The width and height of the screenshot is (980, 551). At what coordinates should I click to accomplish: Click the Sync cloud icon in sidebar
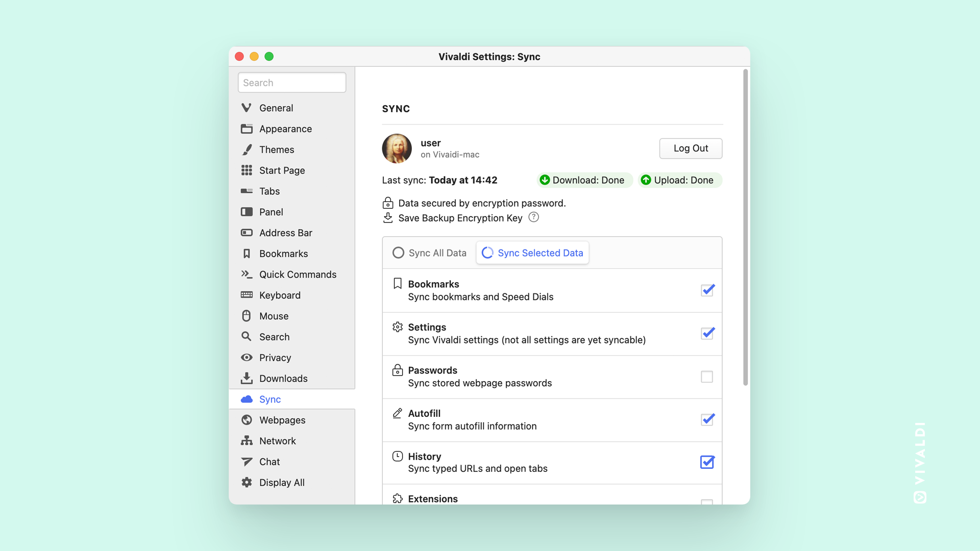pyautogui.click(x=247, y=399)
